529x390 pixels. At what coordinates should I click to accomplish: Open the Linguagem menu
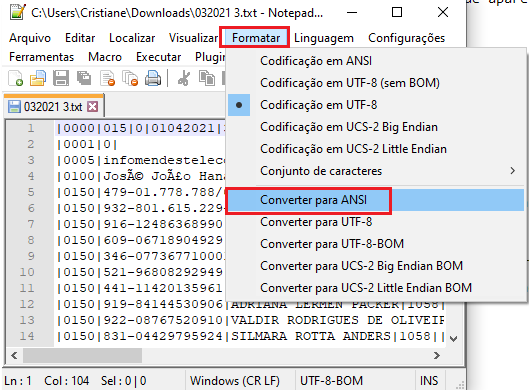(324, 38)
